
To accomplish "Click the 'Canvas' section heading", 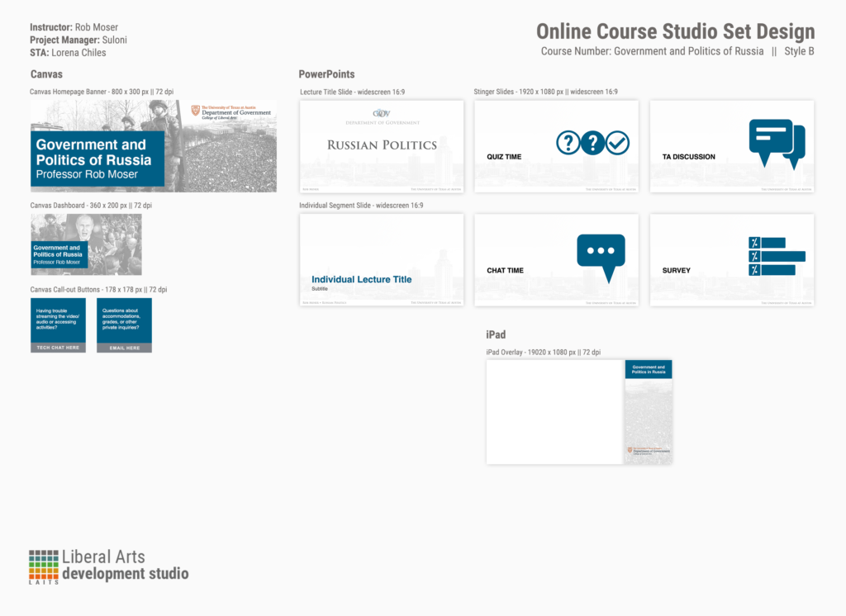I will tap(46, 74).
